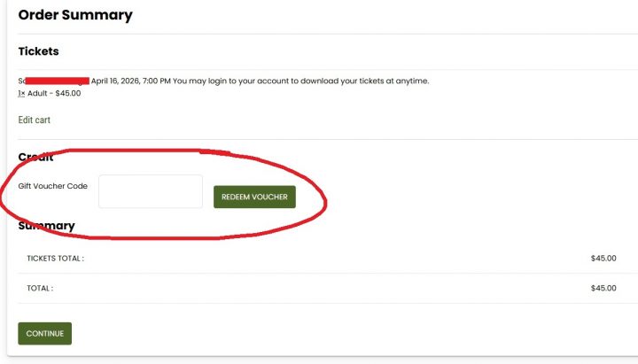This screenshot has height=364, width=638.
Task: Click the Summary section heading
Action: [x=46, y=226]
